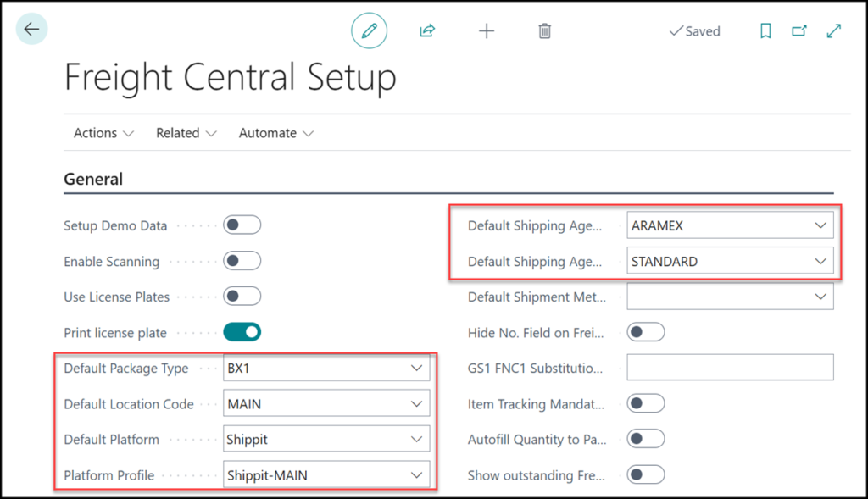Click the pencil edit icon

coord(369,31)
